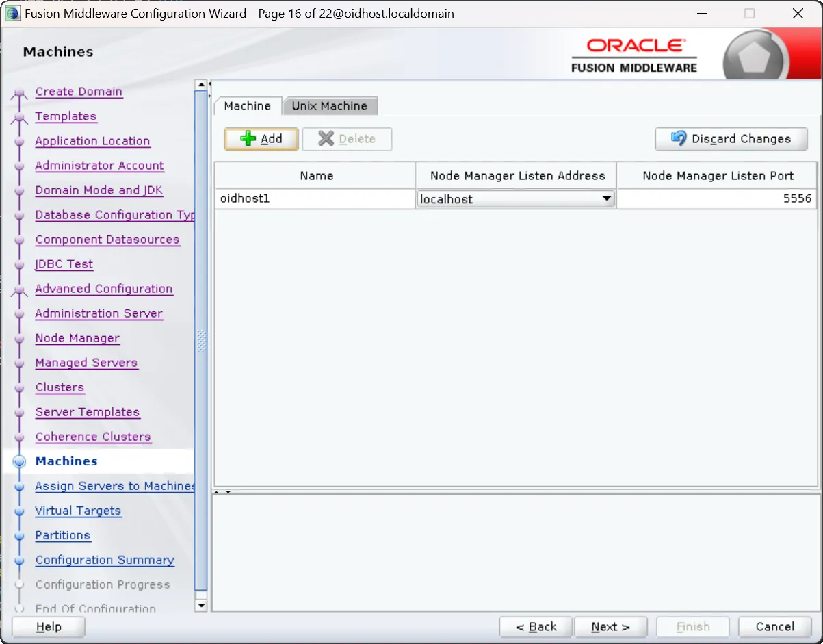
Task: Click the green plus Add icon
Action: click(x=248, y=139)
